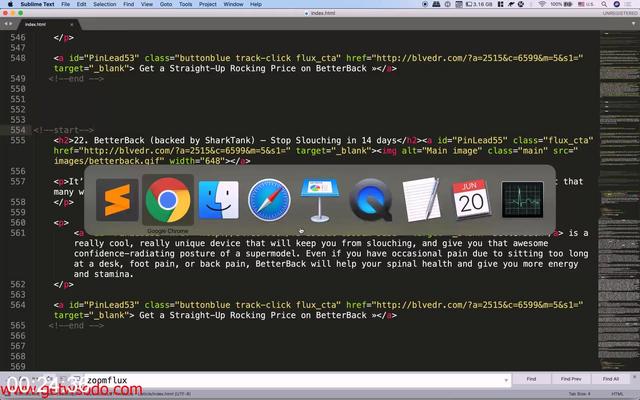Screen dimensions: 640x400
Task: Open the Find menu in menu bar
Action: click(129, 4)
